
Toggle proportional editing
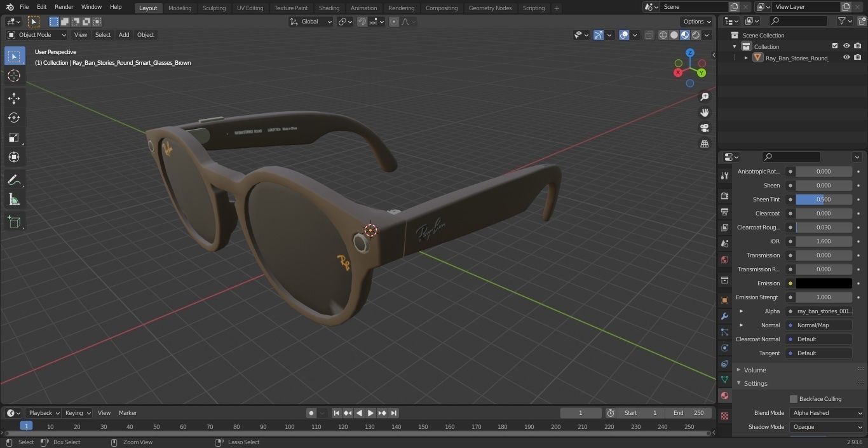point(394,22)
